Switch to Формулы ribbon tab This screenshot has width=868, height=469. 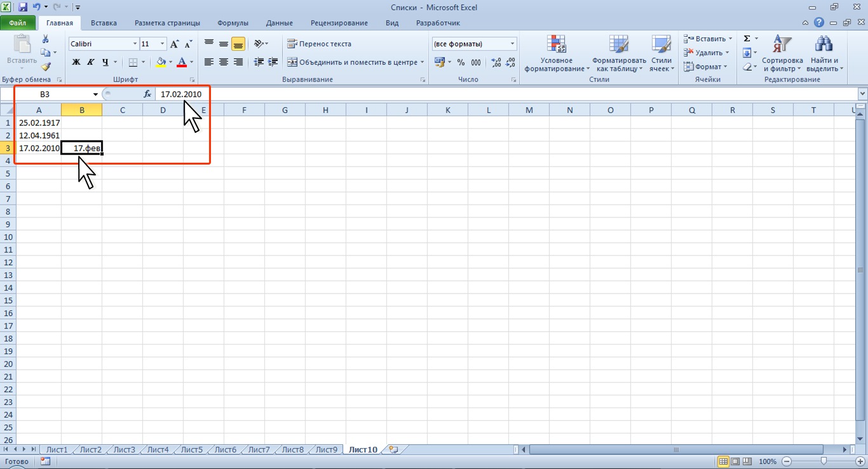233,23
